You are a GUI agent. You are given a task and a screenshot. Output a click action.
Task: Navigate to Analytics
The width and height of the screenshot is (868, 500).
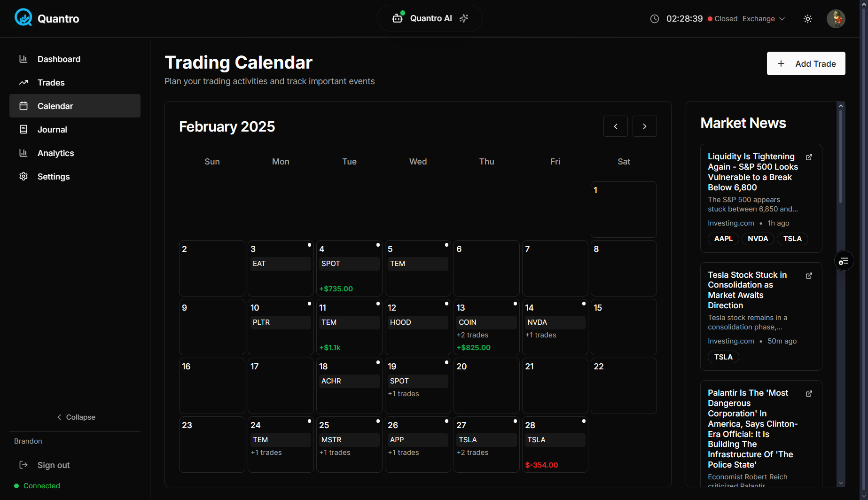tap(75, 153)
